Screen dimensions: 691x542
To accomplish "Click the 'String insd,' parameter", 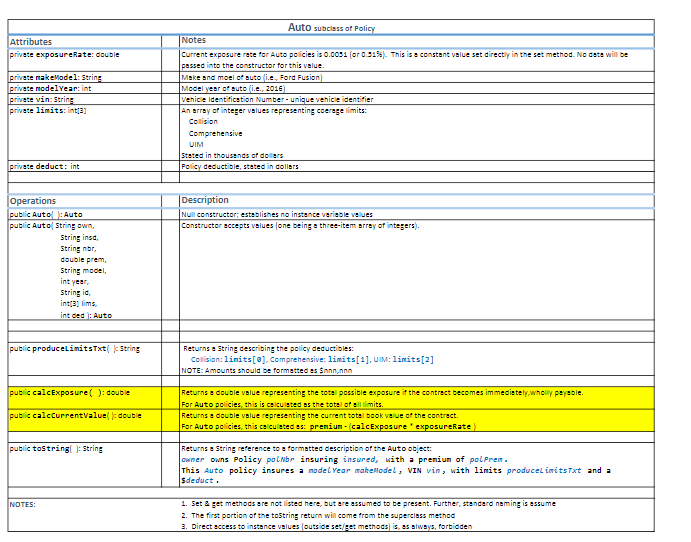I will (79, 237).
